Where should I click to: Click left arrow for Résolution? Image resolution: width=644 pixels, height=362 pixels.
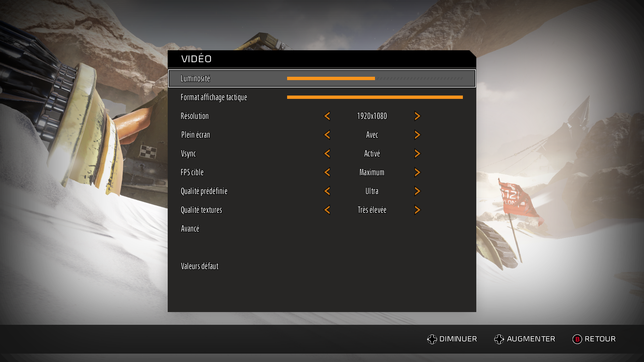pyautogui.click(x=327, y=116)
